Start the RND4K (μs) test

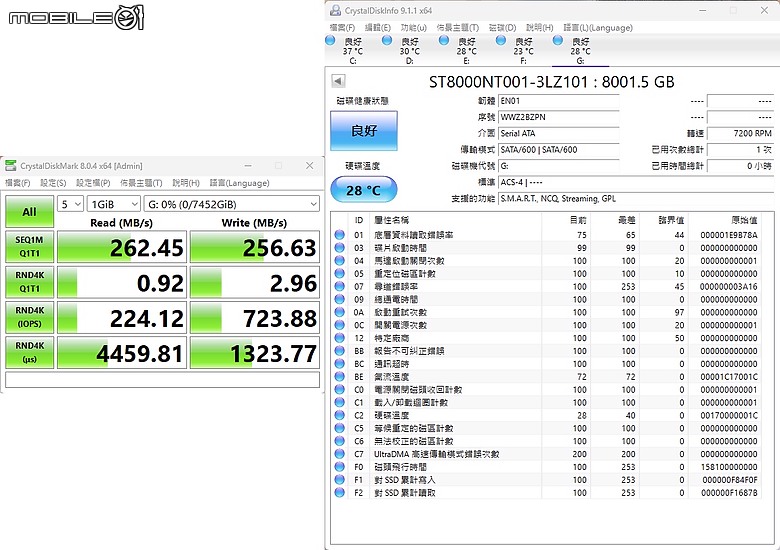point(29,353)
